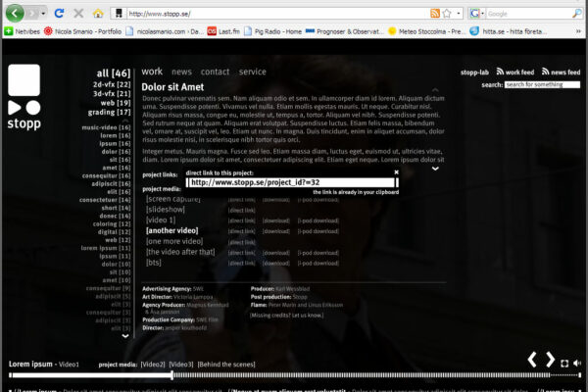
Task: Filter by 3d-vfx [21] category
Action: pos(112,94)
